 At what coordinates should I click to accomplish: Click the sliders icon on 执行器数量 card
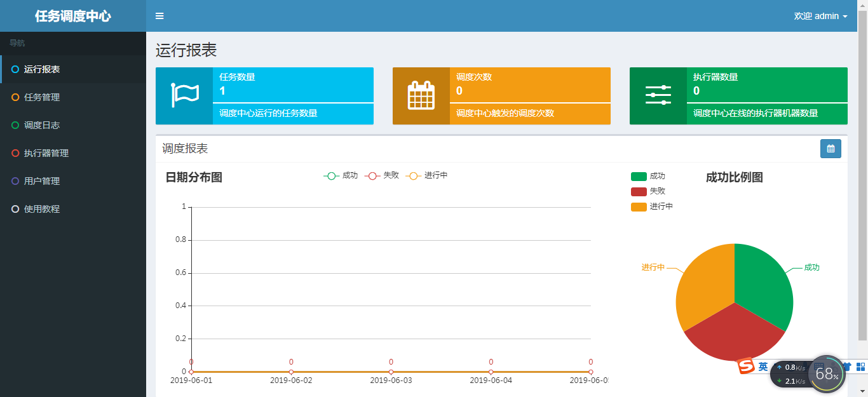658,95
